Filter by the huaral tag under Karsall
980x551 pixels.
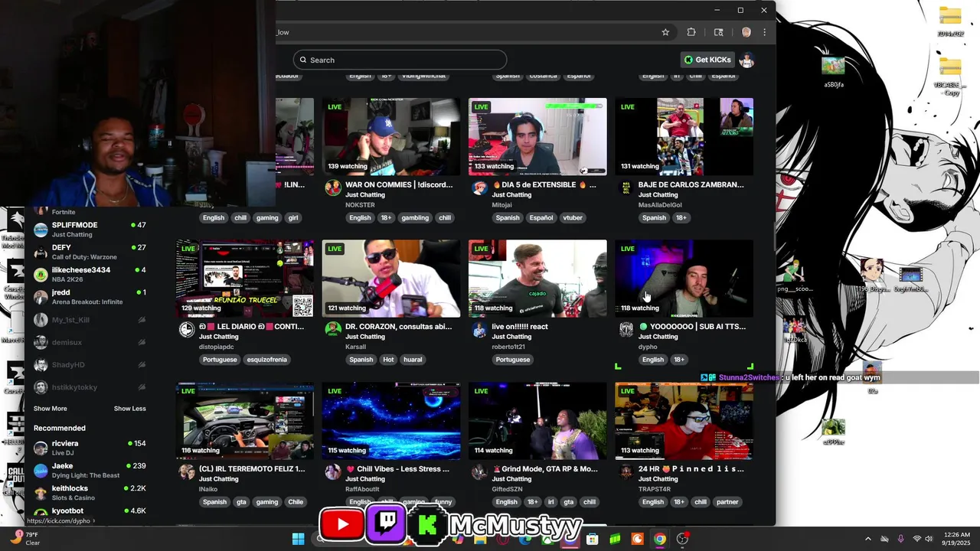click(x=413, y=360)
